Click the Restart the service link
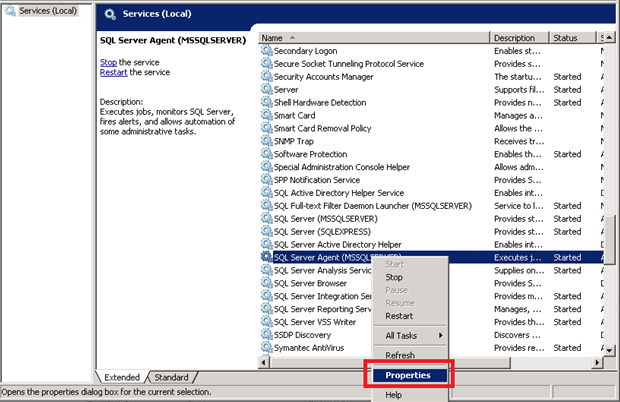This screenshot has height=402, width=620. point(113,72)
